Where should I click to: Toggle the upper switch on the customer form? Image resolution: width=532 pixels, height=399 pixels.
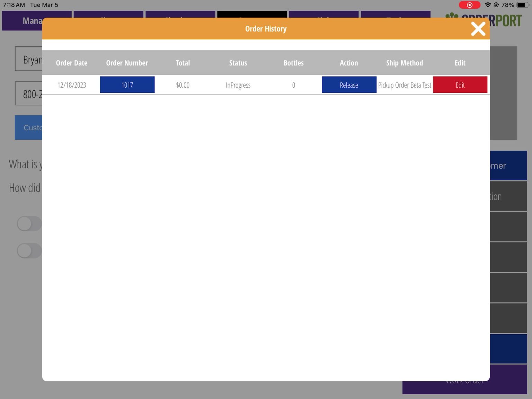[29, 223]
